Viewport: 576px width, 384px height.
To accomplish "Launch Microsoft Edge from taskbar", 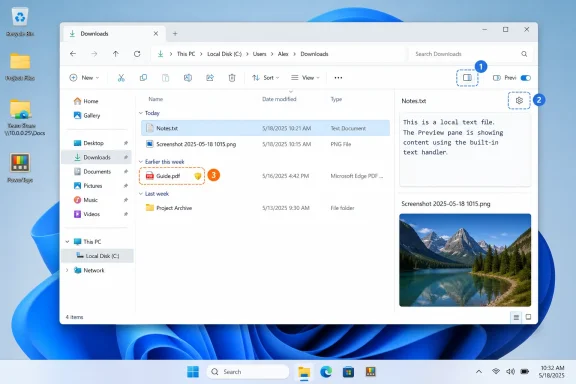I will tap(326, 372).
